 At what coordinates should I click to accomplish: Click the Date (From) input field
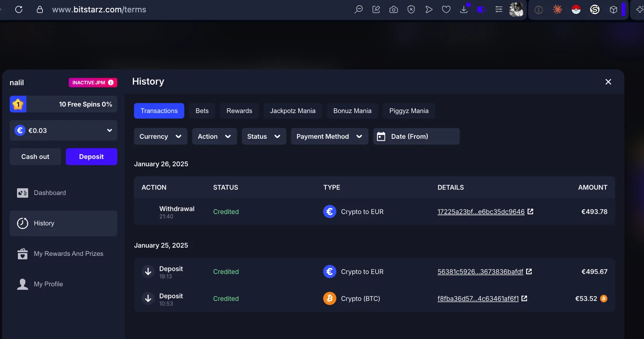pos(416,137)
